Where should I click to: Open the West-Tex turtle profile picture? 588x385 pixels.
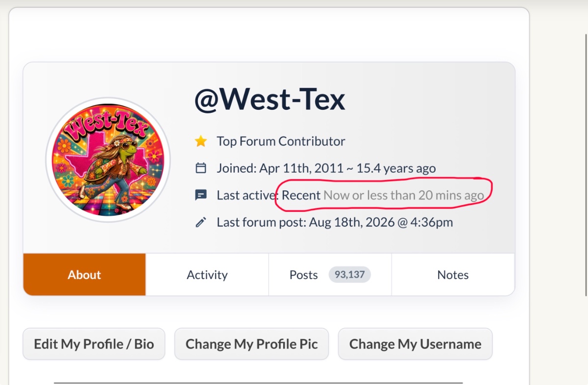pos(108,159)
